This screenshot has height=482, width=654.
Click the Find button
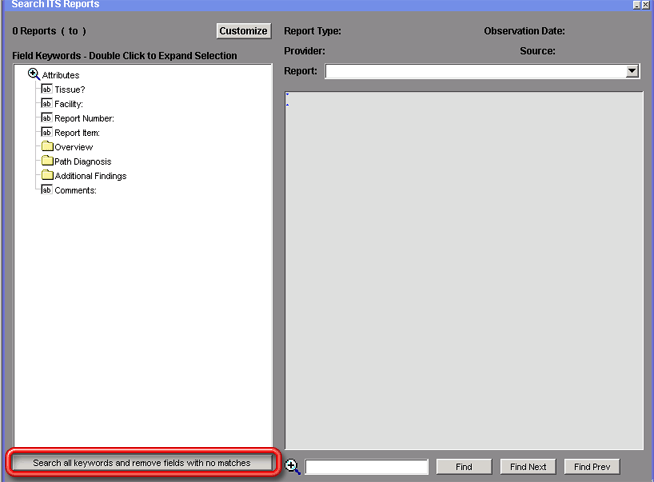coord(464,467)
